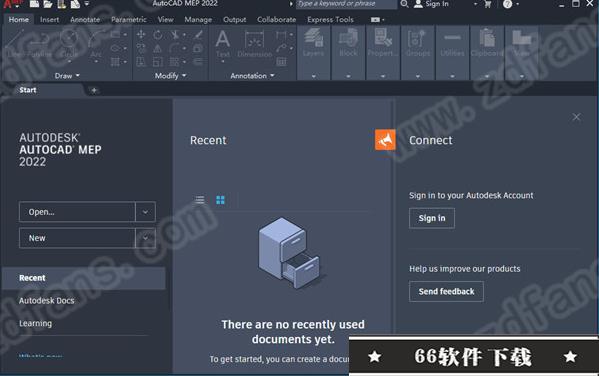Open the Annotate ribbon tab
The image size is (599, 376).
85,19
